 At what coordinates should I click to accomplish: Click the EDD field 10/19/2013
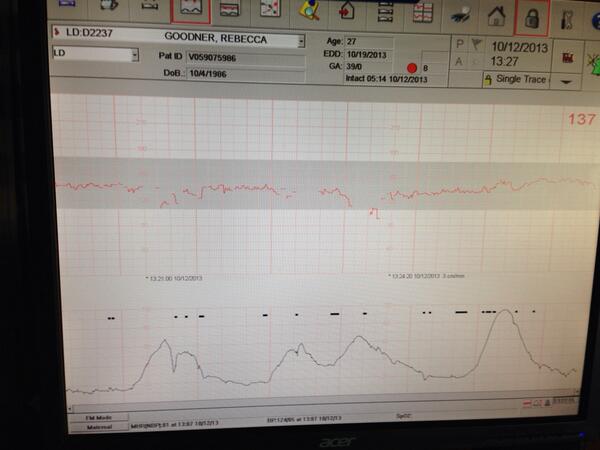[368, 55]
